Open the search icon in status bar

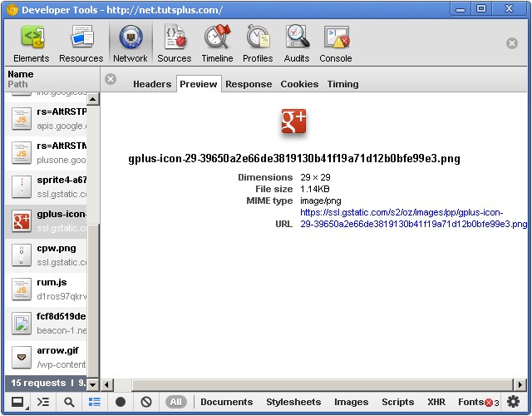click(69, 403)
